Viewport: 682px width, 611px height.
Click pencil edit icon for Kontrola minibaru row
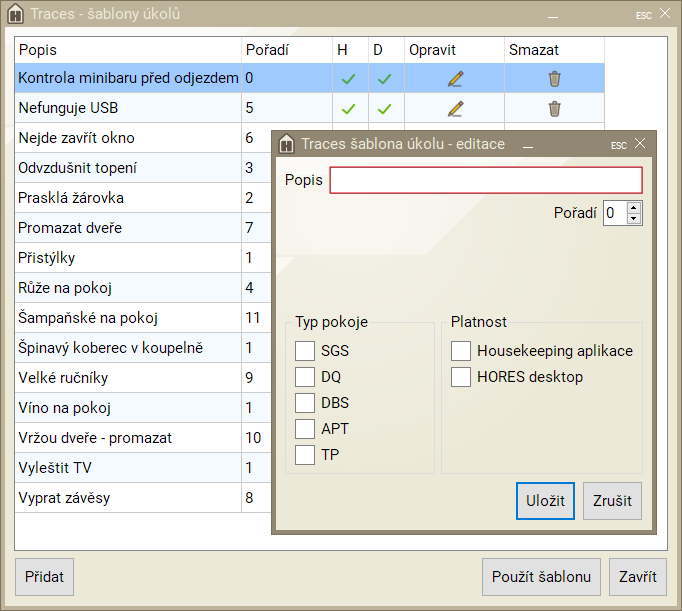455,78
